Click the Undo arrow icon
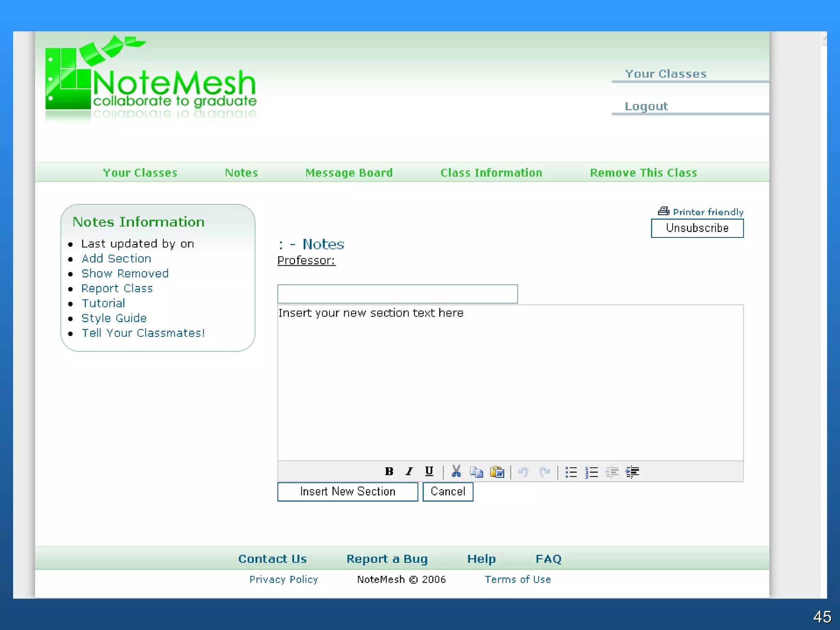The image size is (840, 630). tap(523, 472)
